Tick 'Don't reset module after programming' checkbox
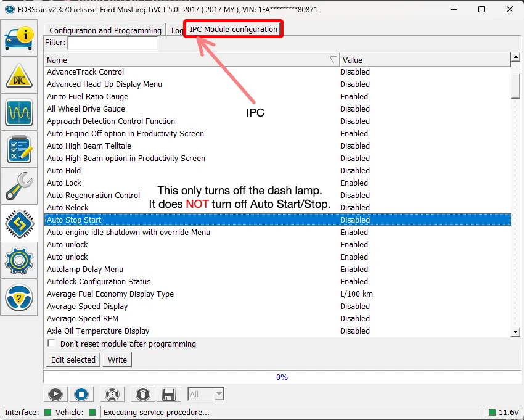 51,344
